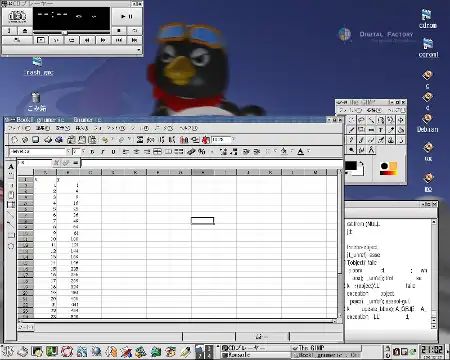The height and width of the screenshot is (360, 450).
Task: Click the trash can desktop icon
Action: 36,102
